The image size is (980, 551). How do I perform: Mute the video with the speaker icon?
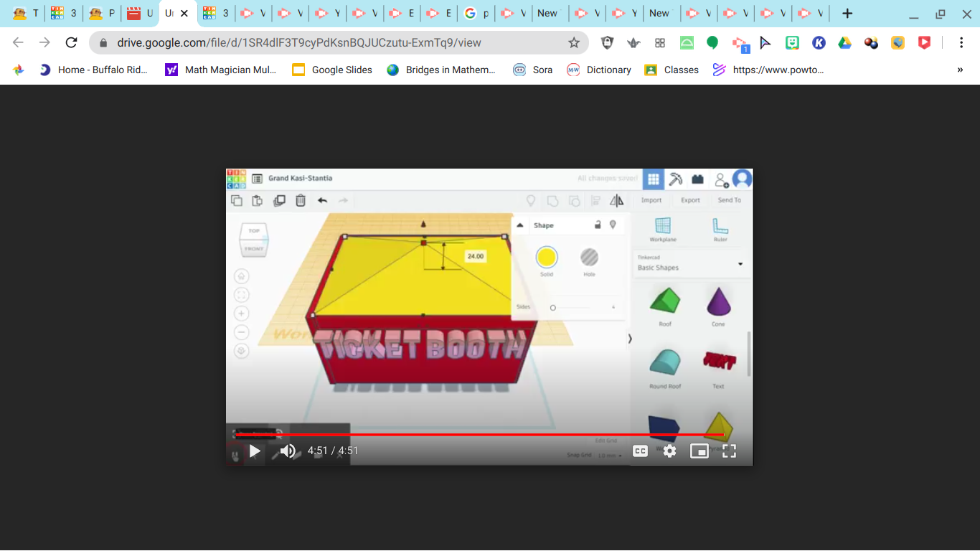point(288,451)
